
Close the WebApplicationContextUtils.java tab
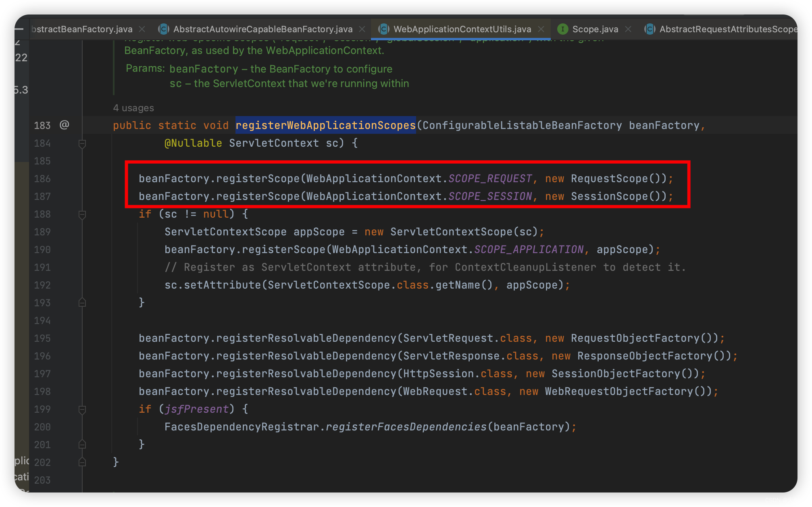pos(541,29)
